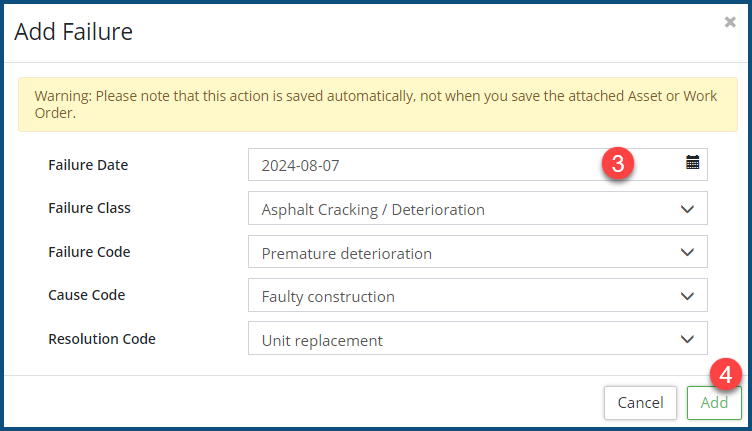Expand the Premature deterioration Failure Code dropdown
The image size is (752, 431).
tap(477, 253)
